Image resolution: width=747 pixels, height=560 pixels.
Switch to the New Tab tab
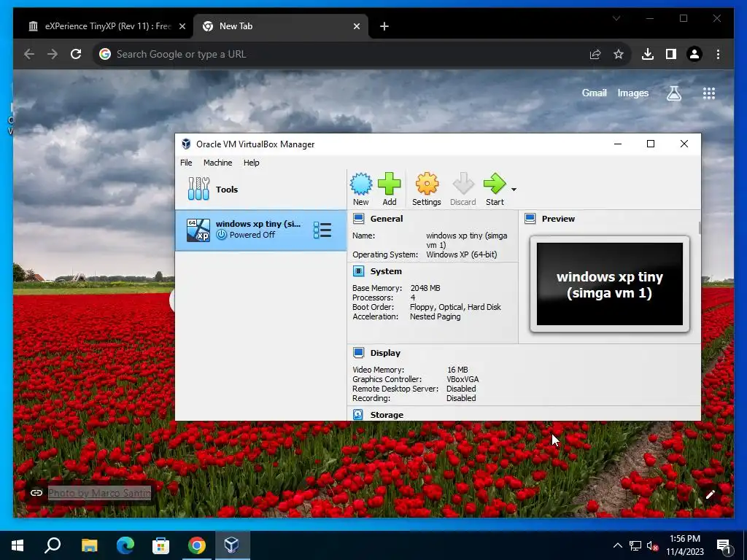(281, 26)
